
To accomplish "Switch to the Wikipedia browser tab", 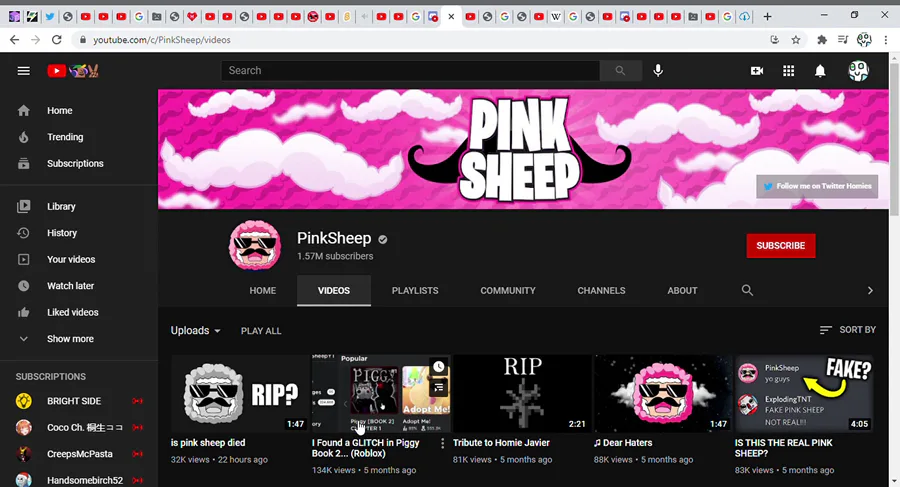I will [x=556, y=17].
